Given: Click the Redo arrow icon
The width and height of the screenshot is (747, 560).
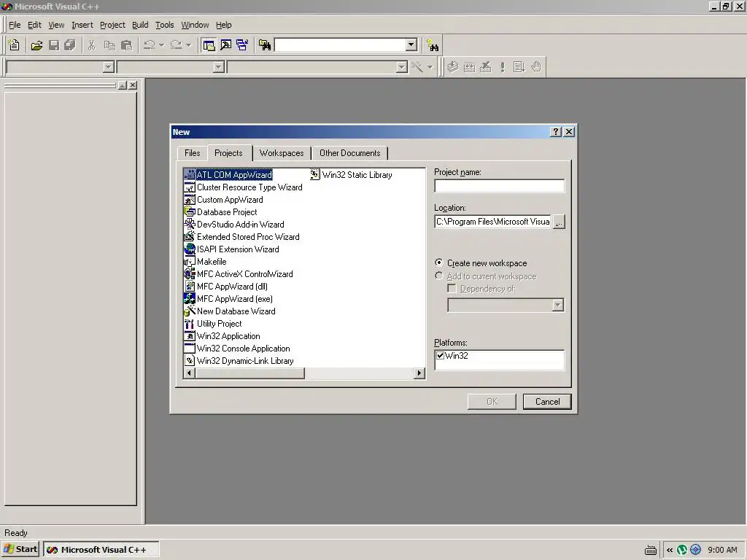Looking at the screenshot, I should (176, 45).
